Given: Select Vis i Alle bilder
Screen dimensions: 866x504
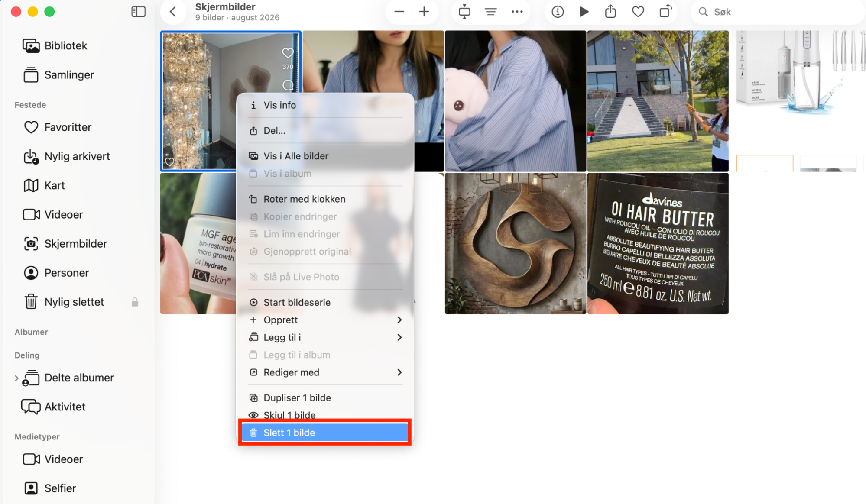Looking at the screenshot, I should [x=325, y=156].
